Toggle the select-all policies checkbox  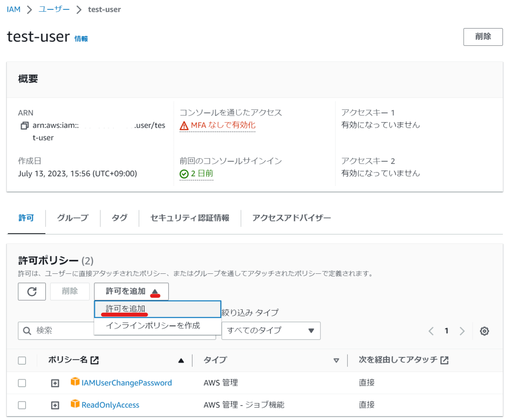pyautogui.click(x=22, y=361)
